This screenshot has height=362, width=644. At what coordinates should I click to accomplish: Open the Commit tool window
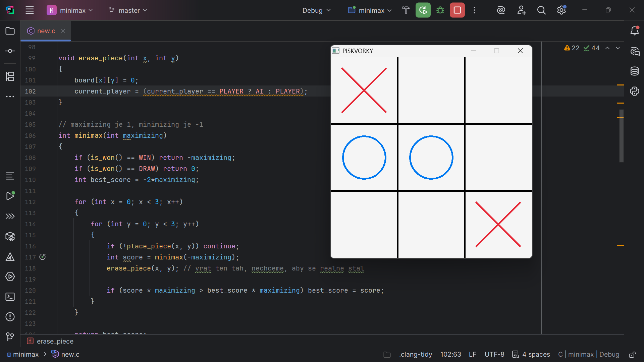pos(10,51)
